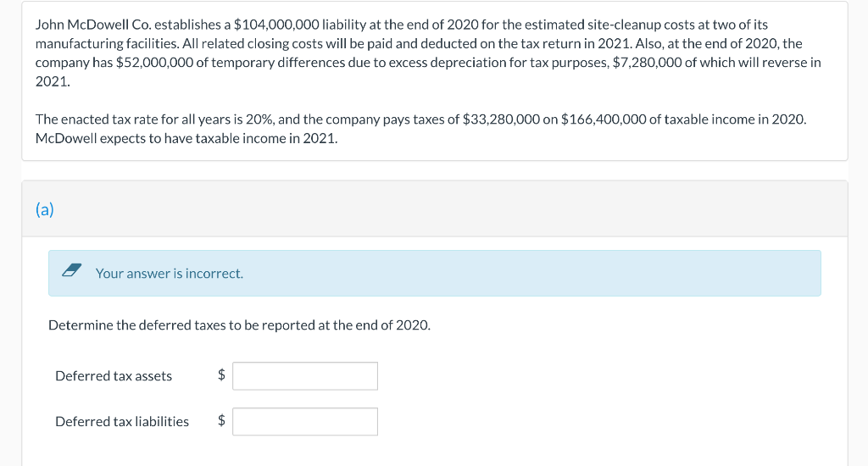The image size is (868, 466).
Task: Click the 'Deferred tax liabilities' label
Action: (122, 422)
